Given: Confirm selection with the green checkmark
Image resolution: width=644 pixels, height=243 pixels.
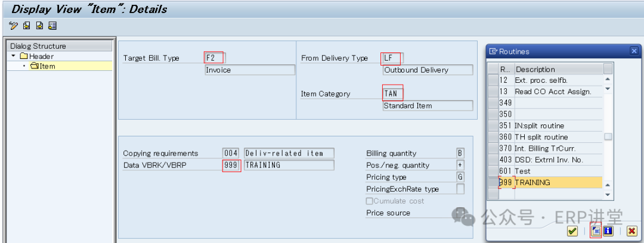Looking at the screenshot, I should [x=572, y=230].
